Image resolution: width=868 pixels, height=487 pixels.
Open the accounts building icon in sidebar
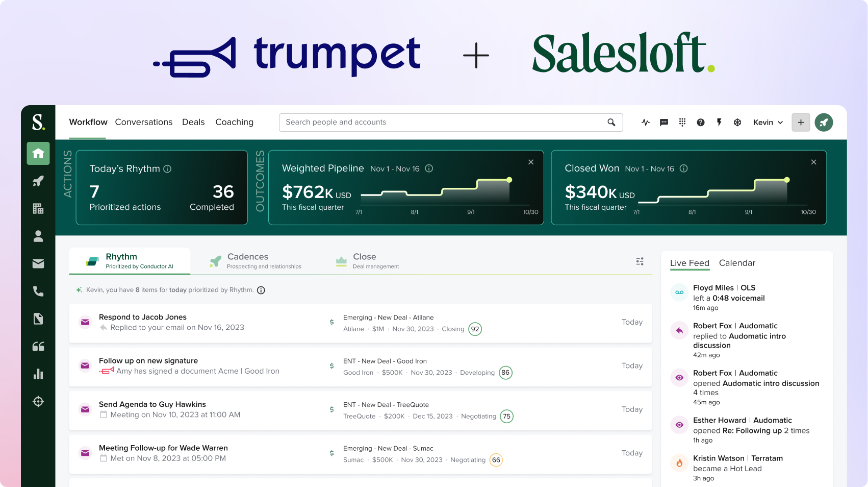[x=38, y=208]
